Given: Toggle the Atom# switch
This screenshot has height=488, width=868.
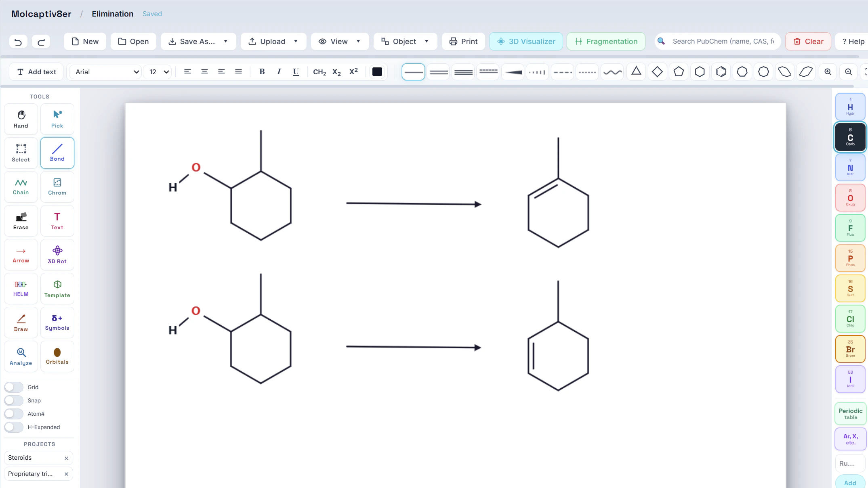Looking at the screenshot, I should [x=14, y=414].
